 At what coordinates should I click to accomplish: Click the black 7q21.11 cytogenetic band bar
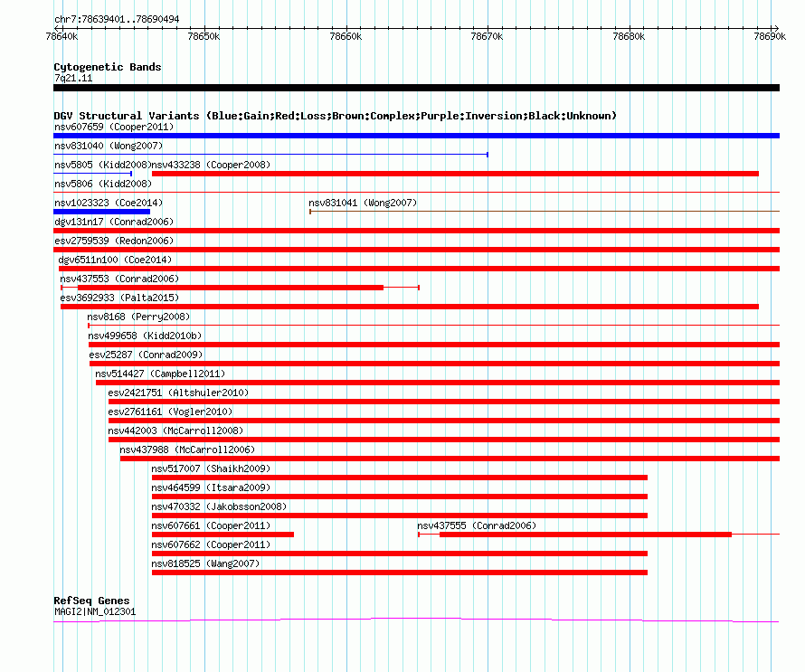click(416, 88)
